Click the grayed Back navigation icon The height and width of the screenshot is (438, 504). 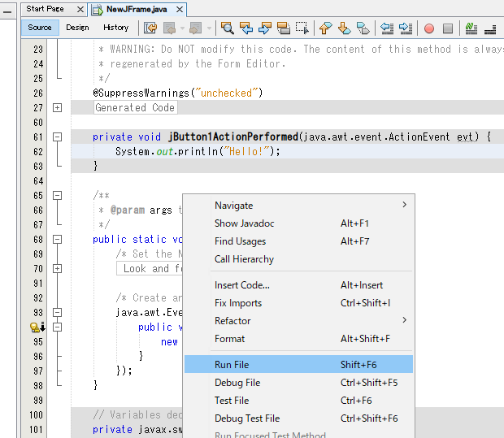(170, 28)
